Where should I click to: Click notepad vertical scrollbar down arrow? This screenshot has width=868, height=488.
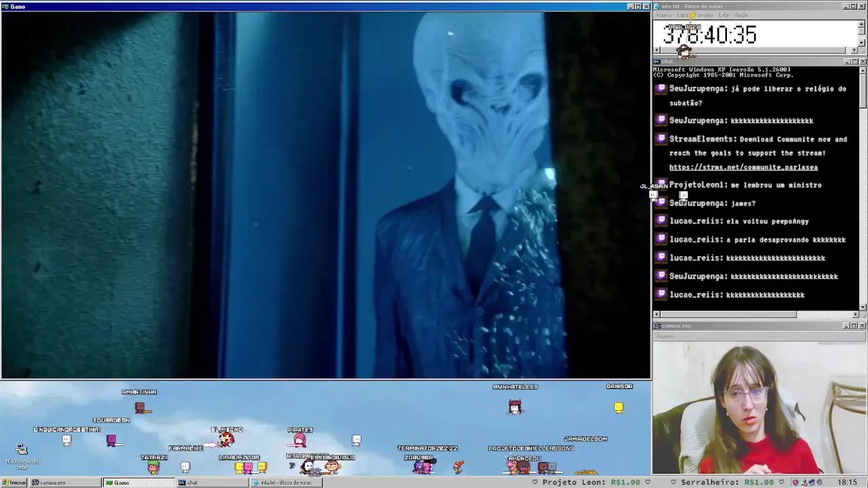point(862,43)
